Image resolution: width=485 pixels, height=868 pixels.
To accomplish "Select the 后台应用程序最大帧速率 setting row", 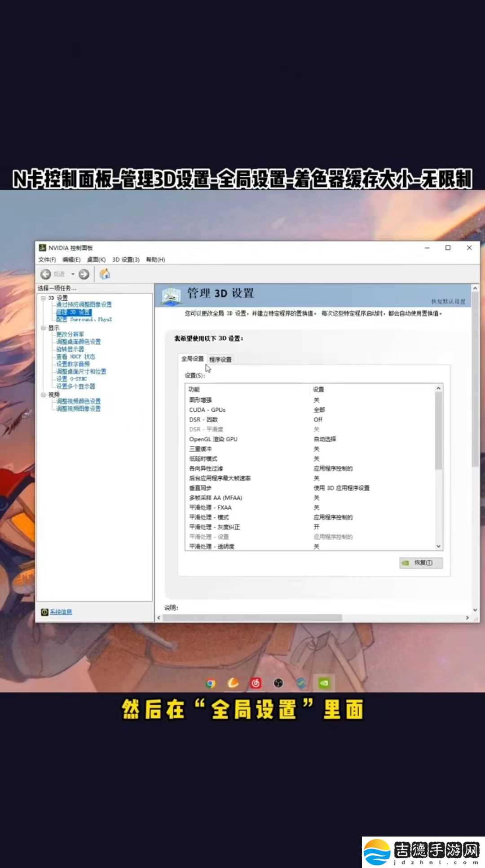I will (x=310, y=478).
